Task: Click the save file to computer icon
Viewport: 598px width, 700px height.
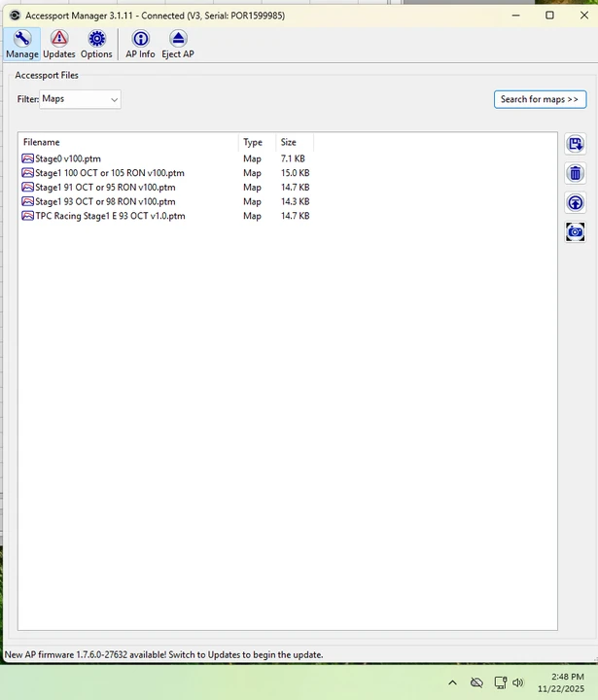Action: tap(576, 144)
